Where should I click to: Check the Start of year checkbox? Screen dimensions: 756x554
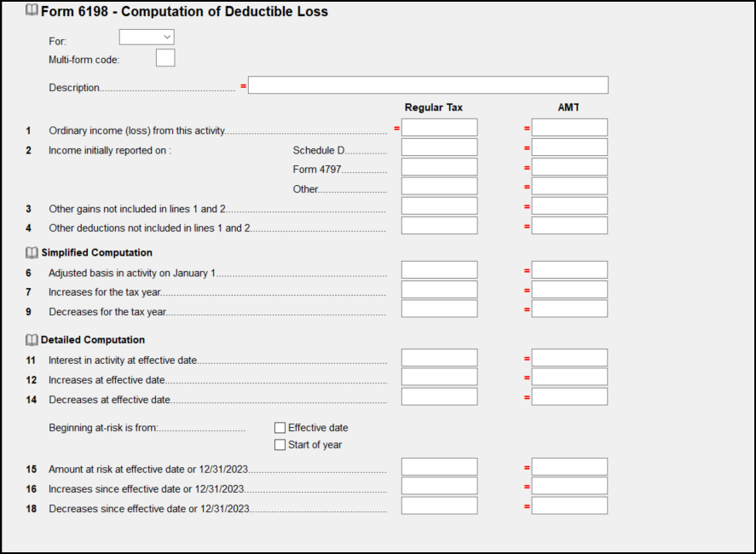click(280, 445)
